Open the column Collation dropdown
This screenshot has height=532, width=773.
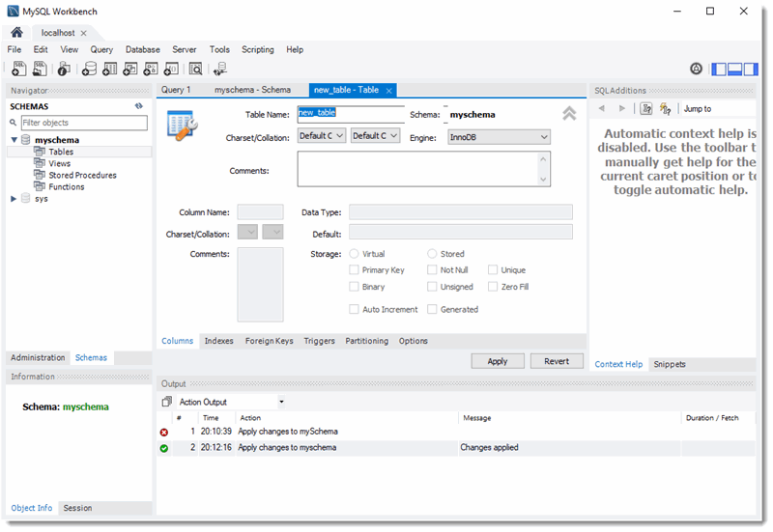tap(272, 232)
